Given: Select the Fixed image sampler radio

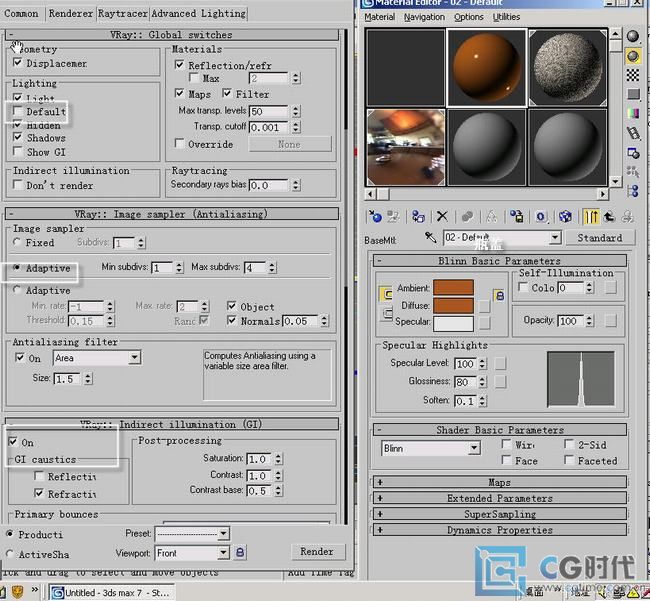Looking at the screenshot, I should [17, 242].
